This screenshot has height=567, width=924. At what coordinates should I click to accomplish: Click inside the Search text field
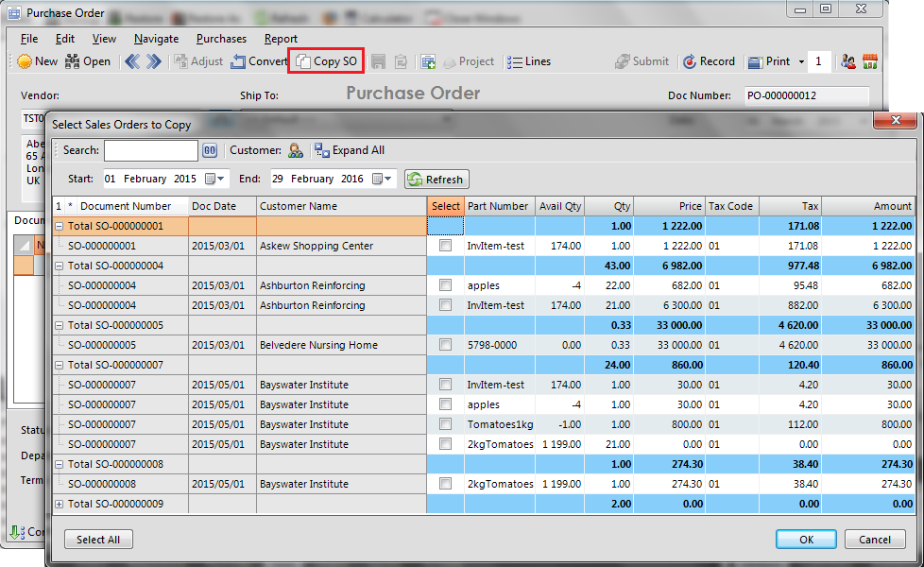click(x=150, y=150)
